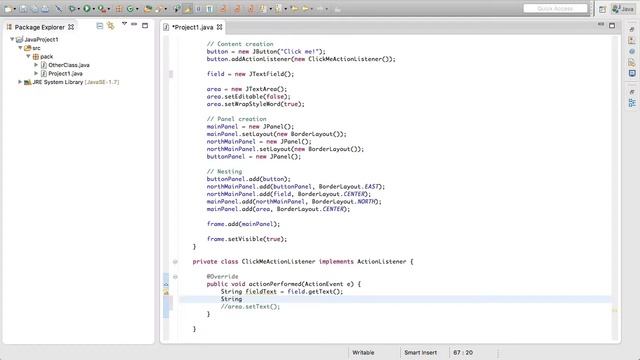
Task: Collapse the JavaProject1 tree node
Action: (12, 39)
